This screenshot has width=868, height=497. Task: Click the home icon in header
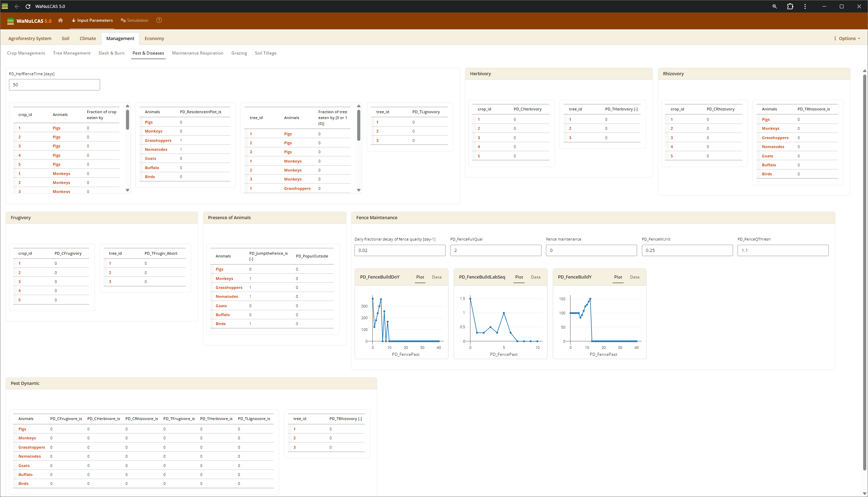point(60,20)
